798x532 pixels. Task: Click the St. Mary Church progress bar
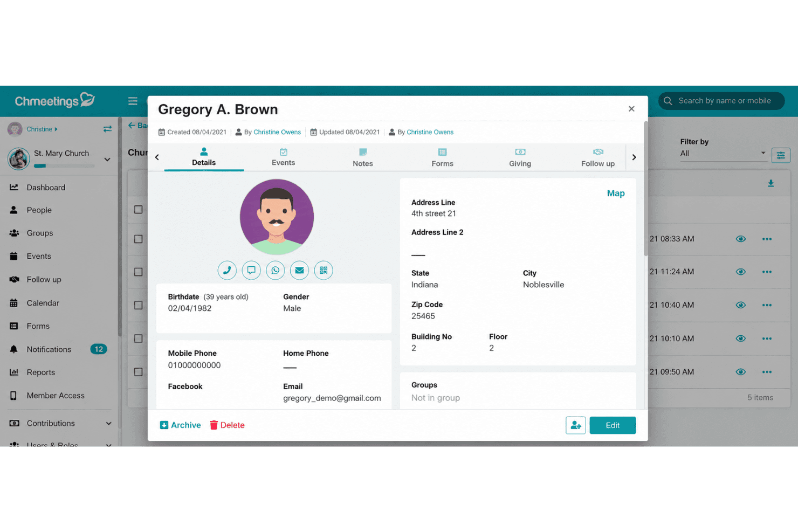click(x=64, y=166)
